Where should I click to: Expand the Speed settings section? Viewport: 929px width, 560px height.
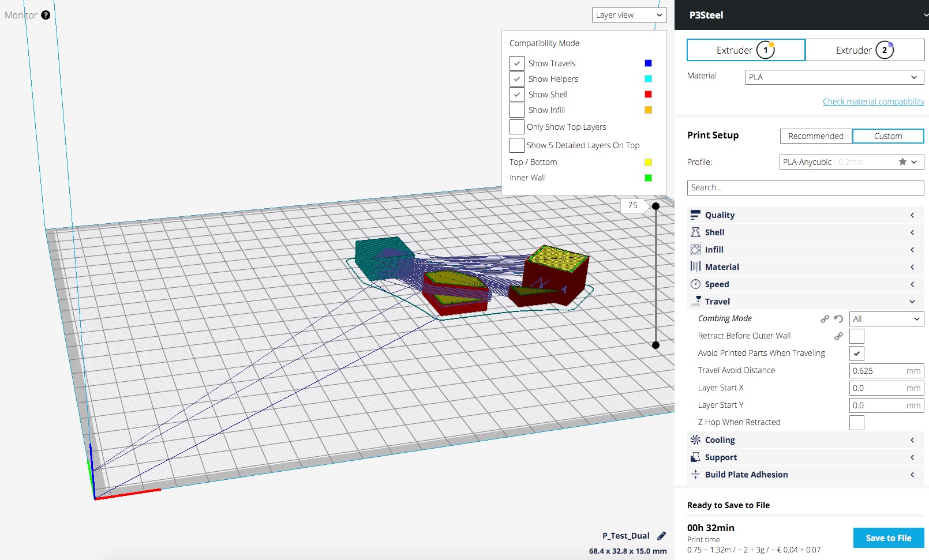coord(806,284)
